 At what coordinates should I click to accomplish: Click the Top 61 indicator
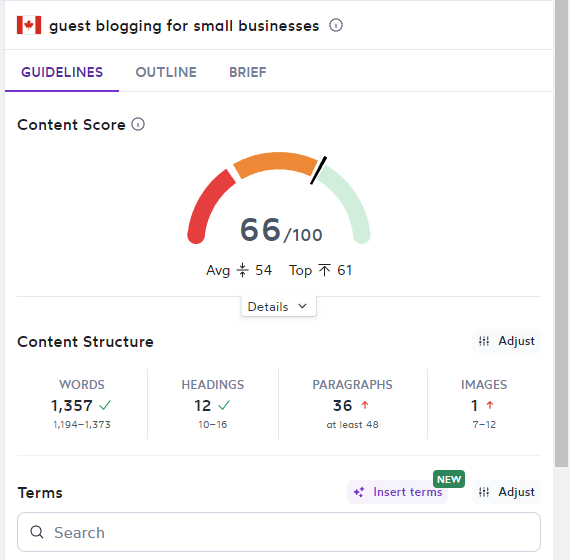click(x=320, y=270)
